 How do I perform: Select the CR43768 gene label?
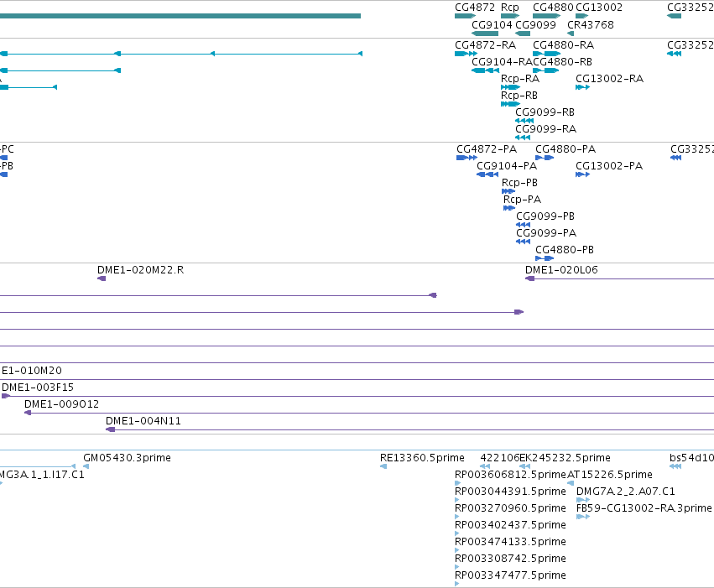coord(591,25)
